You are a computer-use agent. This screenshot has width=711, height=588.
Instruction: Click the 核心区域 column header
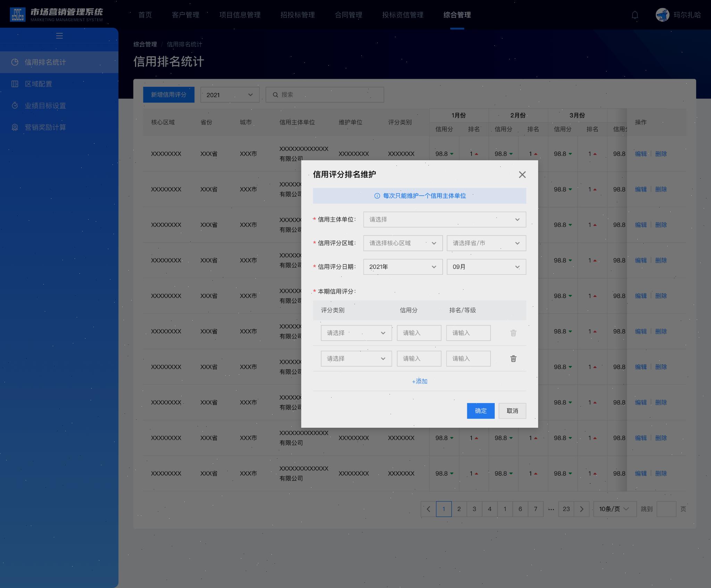coord(163,122)
